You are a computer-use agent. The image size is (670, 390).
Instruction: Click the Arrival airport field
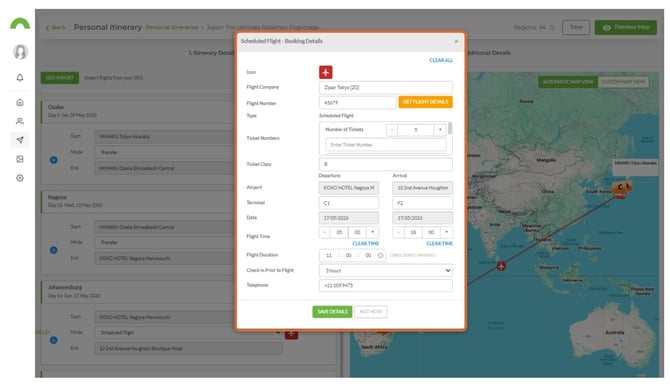click(423, 188)
